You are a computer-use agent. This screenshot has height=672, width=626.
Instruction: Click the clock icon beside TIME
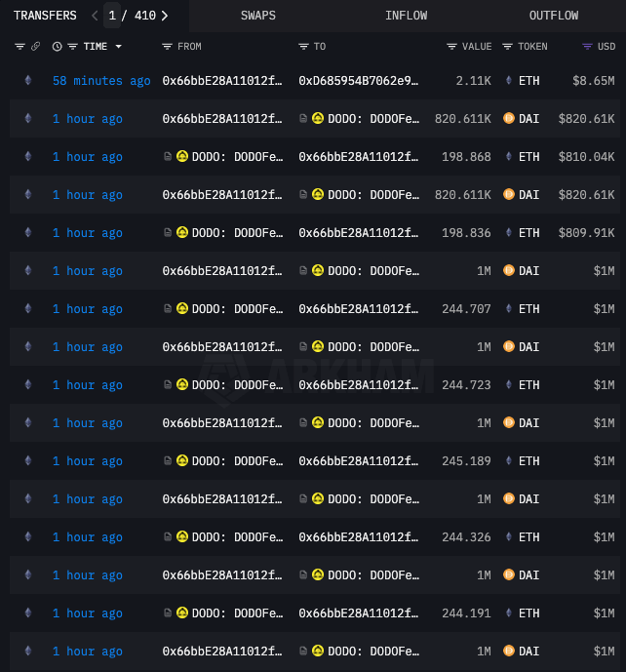(x=57, y=47)
